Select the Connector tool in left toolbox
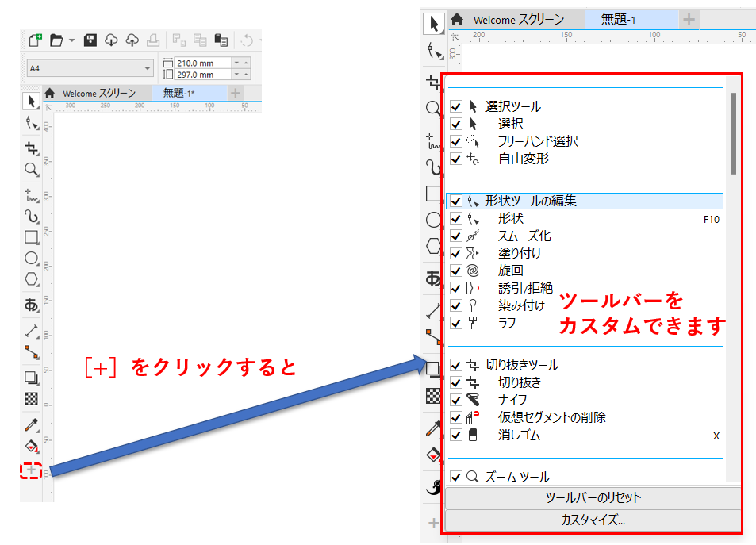The width and height of the screenshot is (756, 545). [x=32, y=352]
